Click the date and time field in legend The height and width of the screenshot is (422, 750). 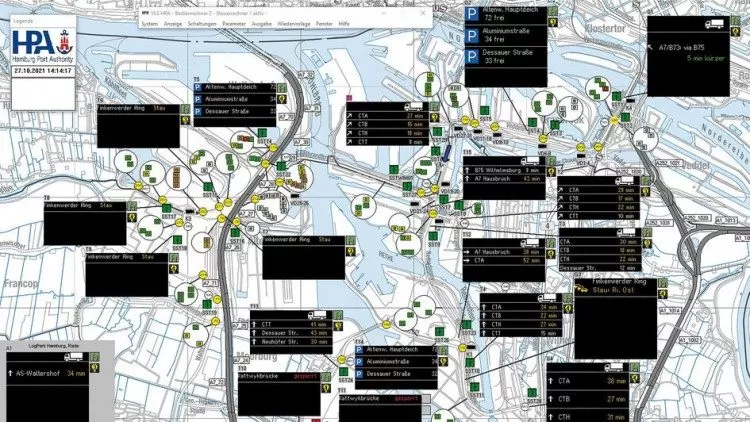click(x=43, y=71)
